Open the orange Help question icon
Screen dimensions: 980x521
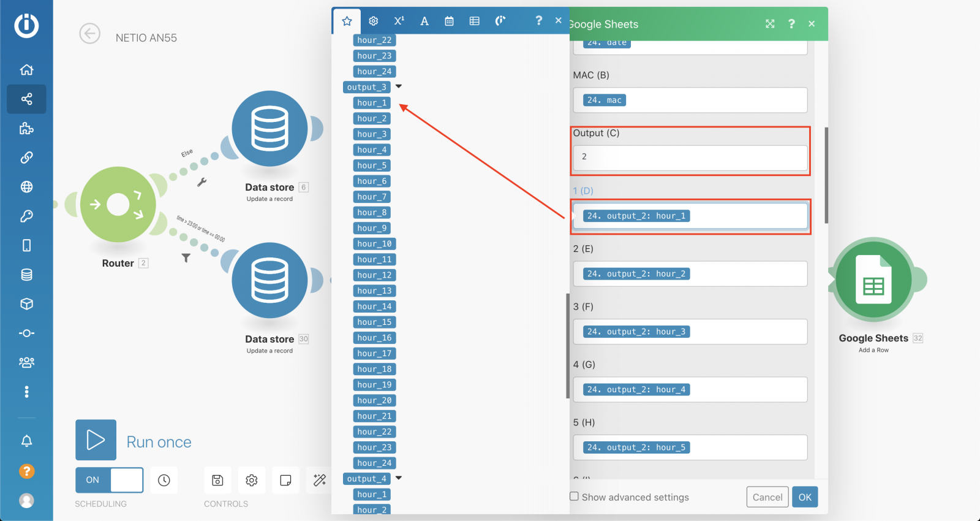pyautogui.click(x=26, y=471)
